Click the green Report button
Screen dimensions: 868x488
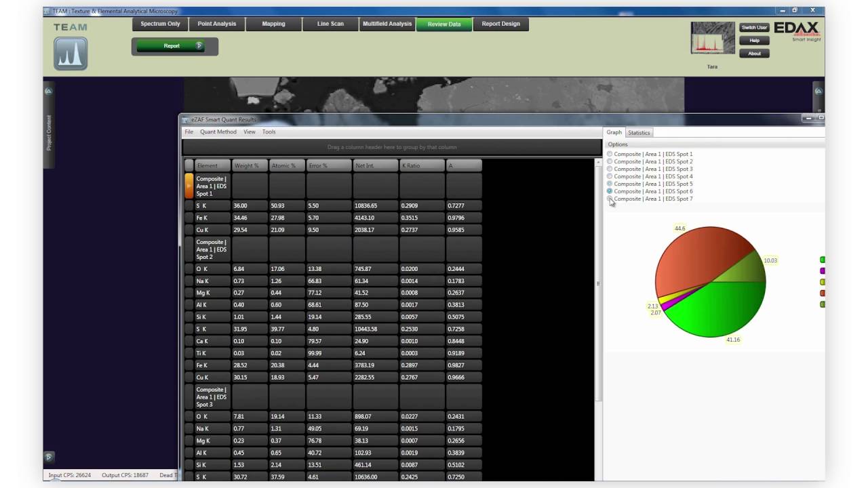[x=170, y=46]
